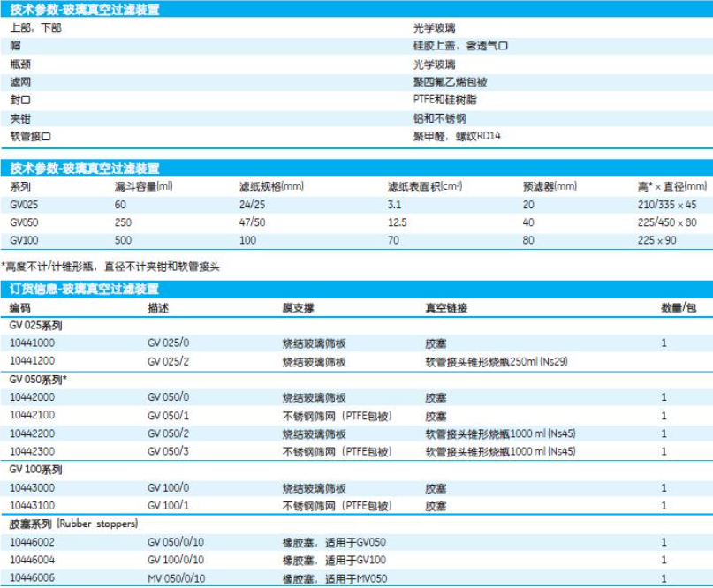Click 软管接头锥形烧瓶250ml (Ns29) cell
This screenshot has width=713, height=588.
click(497, 362)
